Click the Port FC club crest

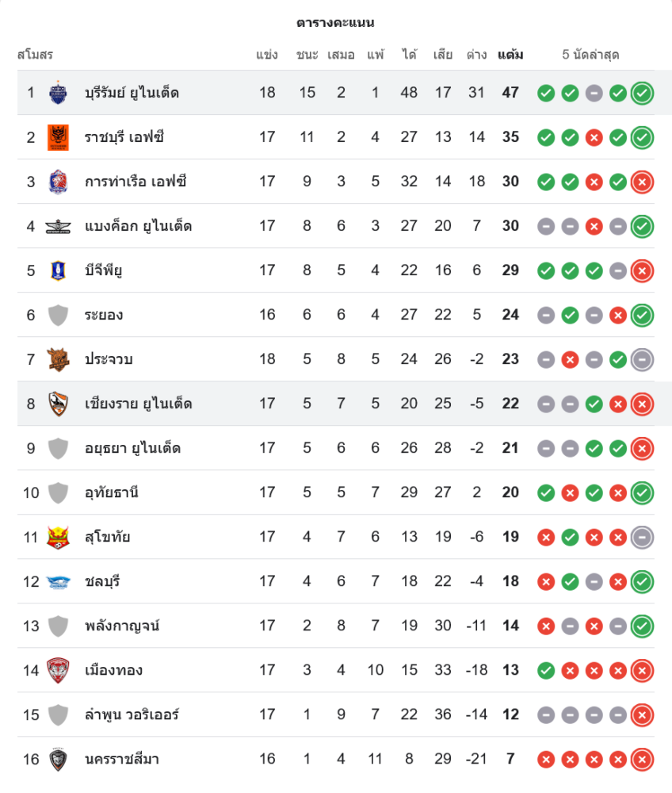[58, 182]
